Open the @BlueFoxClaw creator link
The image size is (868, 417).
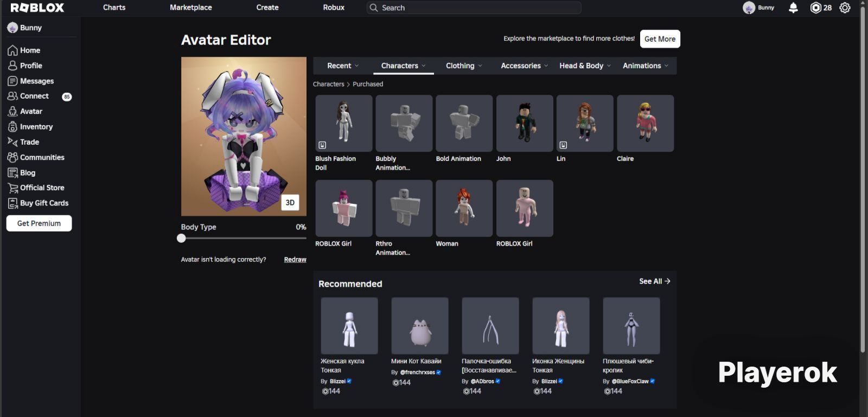(630, 381)
